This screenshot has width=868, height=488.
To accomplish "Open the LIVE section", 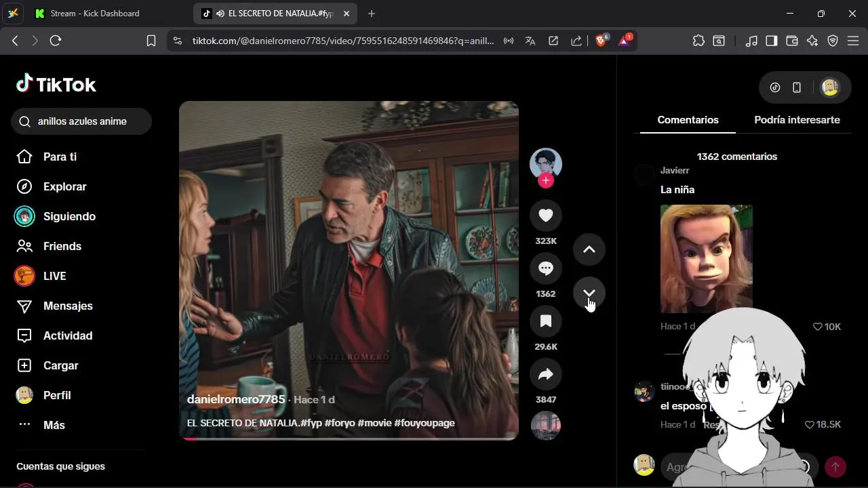I will click(41, 276).
